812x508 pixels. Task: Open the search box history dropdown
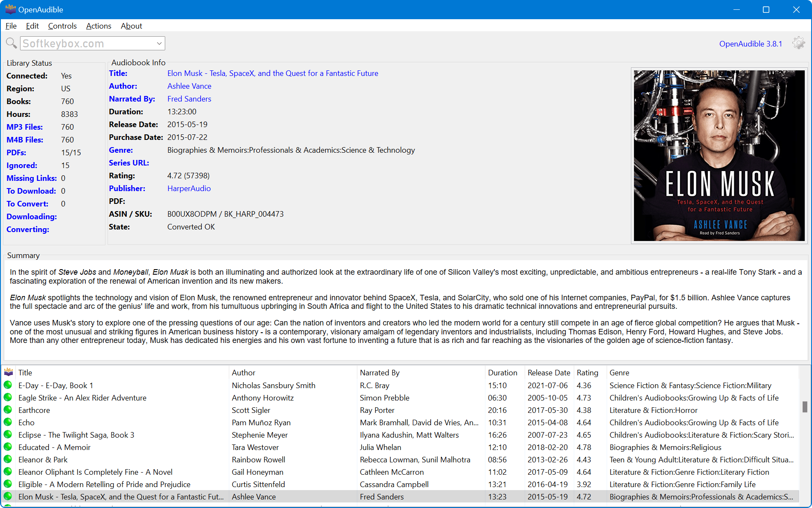(158, 43)
